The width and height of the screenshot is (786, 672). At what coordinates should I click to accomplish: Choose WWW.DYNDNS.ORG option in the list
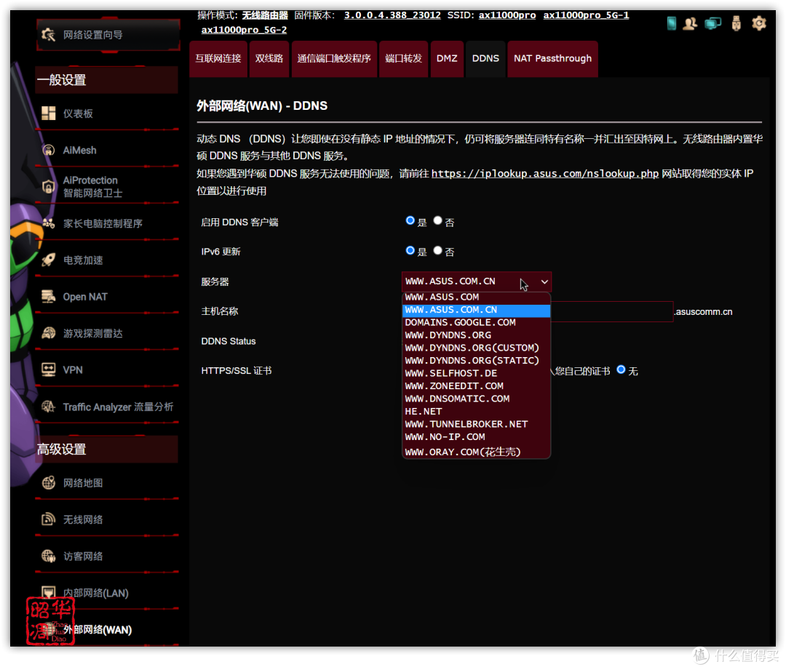pos(476,335)
